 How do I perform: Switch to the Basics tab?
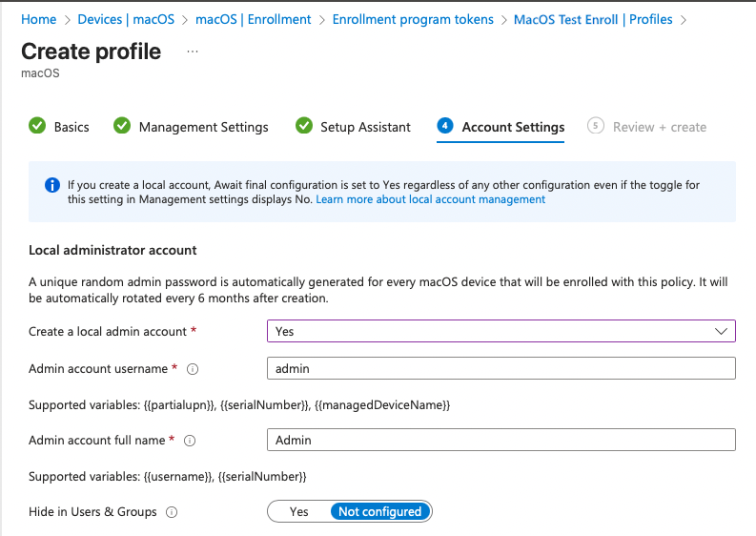pyautogui.click(x=72, y=127)
